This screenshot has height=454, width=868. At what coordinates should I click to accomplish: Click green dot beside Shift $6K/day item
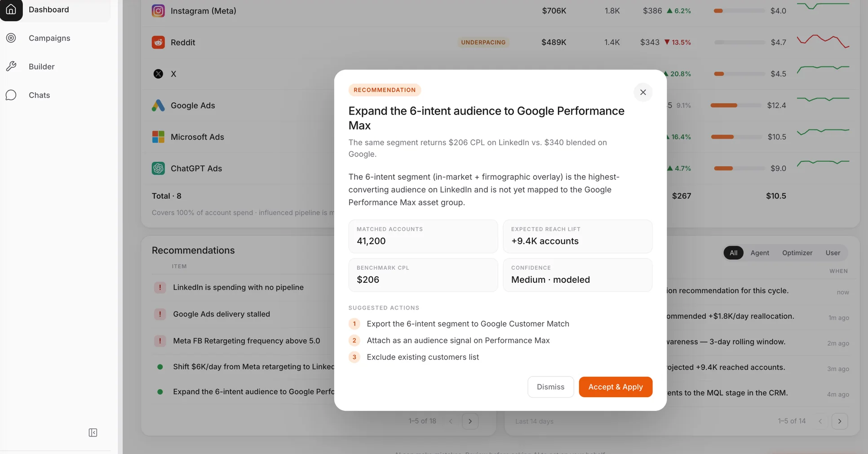click(160, 367)
